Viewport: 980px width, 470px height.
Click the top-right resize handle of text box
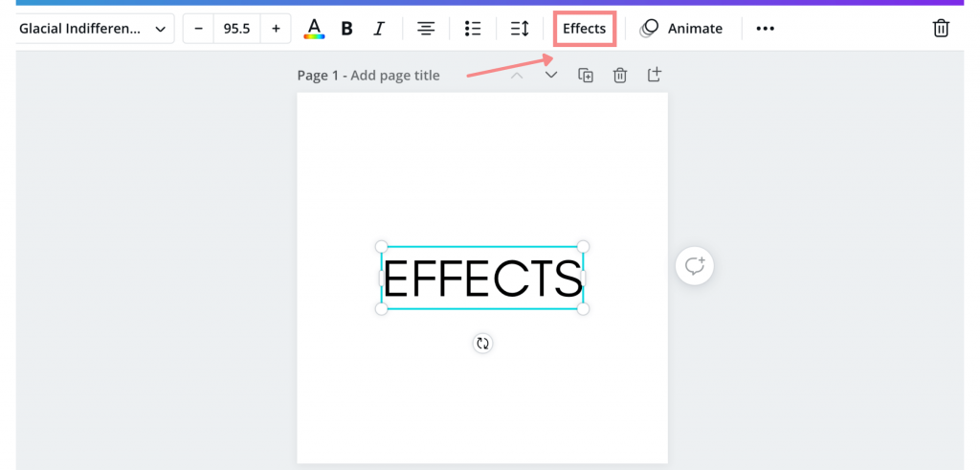tap(583, 247)
